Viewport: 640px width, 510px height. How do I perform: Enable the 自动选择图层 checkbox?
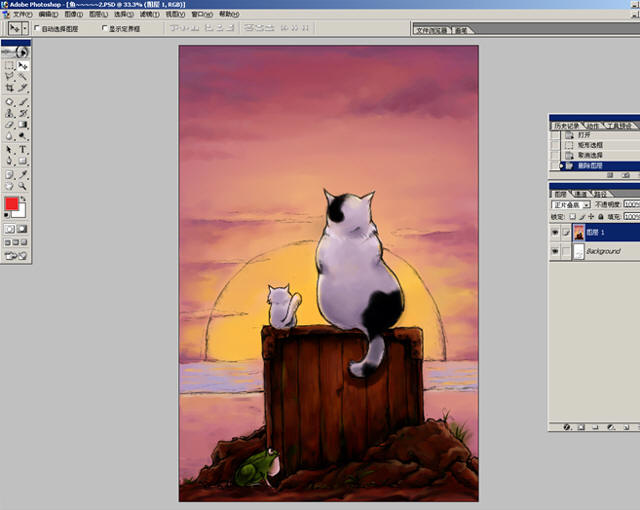tap(37, 28)
